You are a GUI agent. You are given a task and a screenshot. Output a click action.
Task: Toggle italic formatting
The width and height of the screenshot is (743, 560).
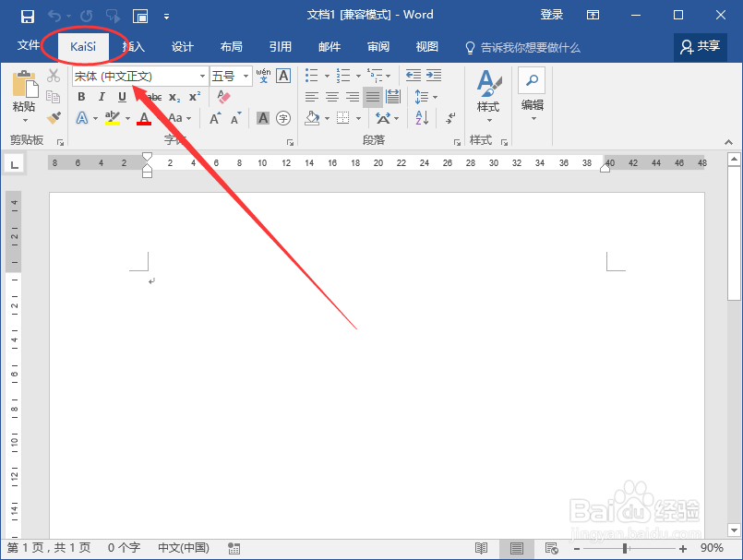pyautogui.click(x=102, y=97)
